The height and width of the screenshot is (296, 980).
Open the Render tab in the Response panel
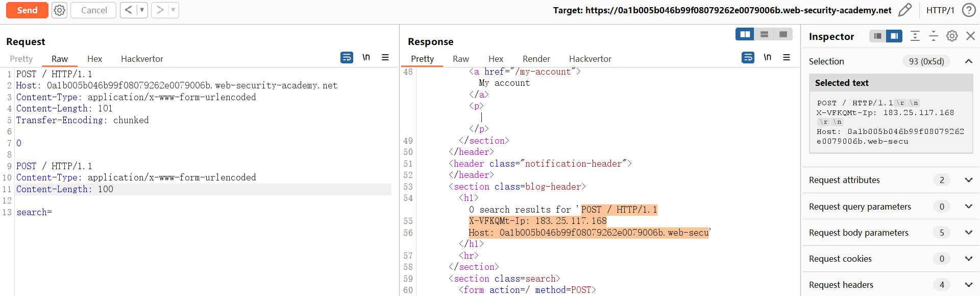536,59
